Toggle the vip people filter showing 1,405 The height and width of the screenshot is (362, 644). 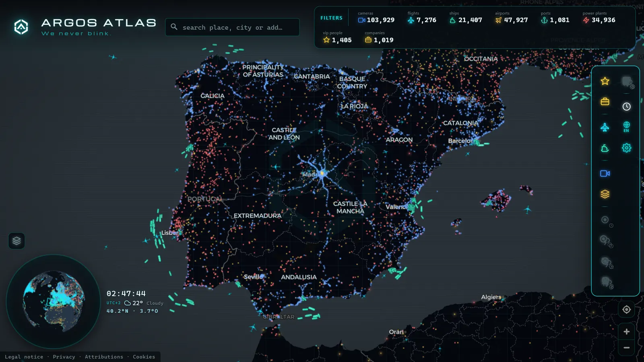point(337,37)
